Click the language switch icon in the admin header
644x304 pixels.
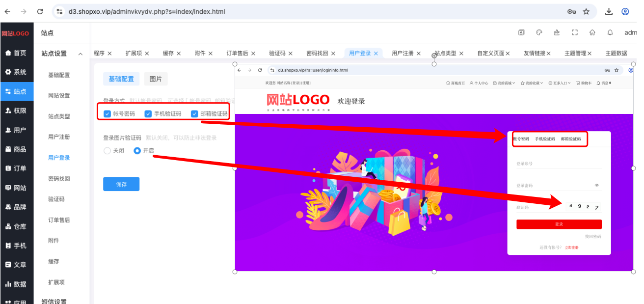click(521, 33)
